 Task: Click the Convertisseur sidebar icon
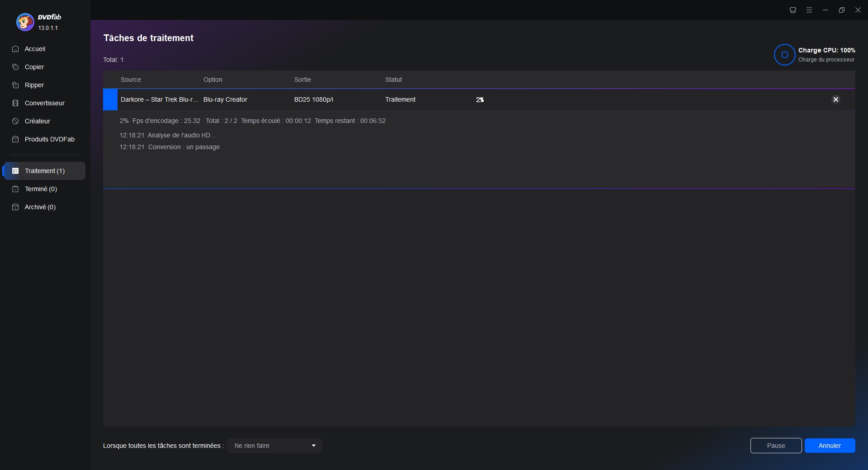[15, 103]
